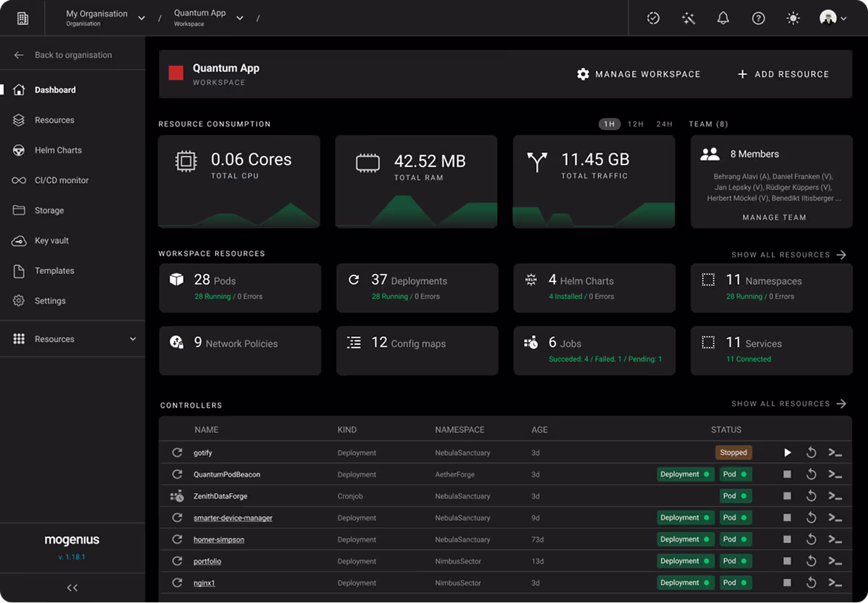Open the notifications bell icon
Viewport: 868px width, 603px height.
[723, 19]
